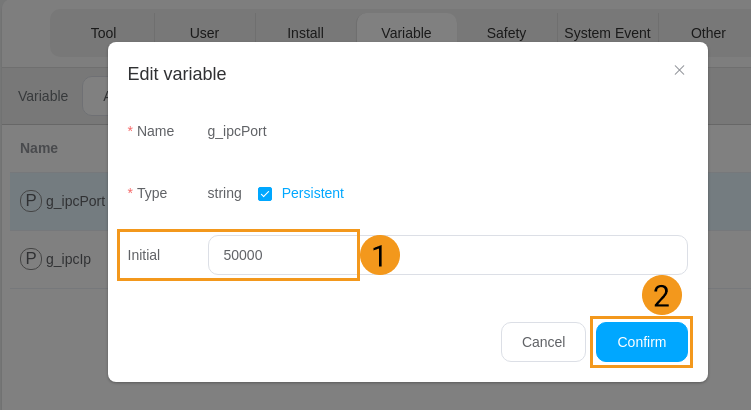The height and width of the screenshot is (410, 751).
Task: Toggle the Persistent checkbox
Action: [x=265, y=194]
